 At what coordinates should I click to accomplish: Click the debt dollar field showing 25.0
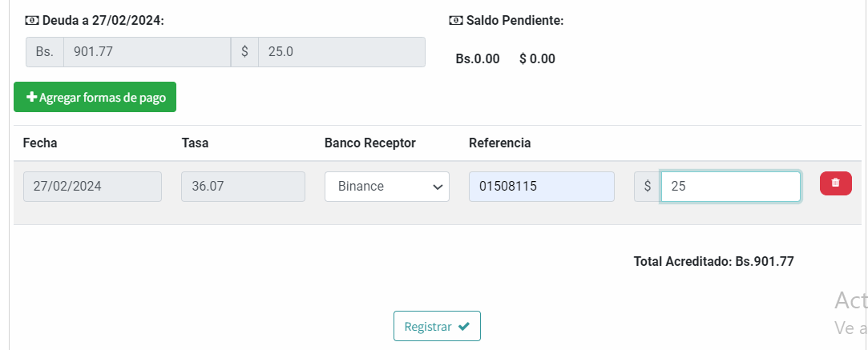pyautogui.click(x=341, y=52)
